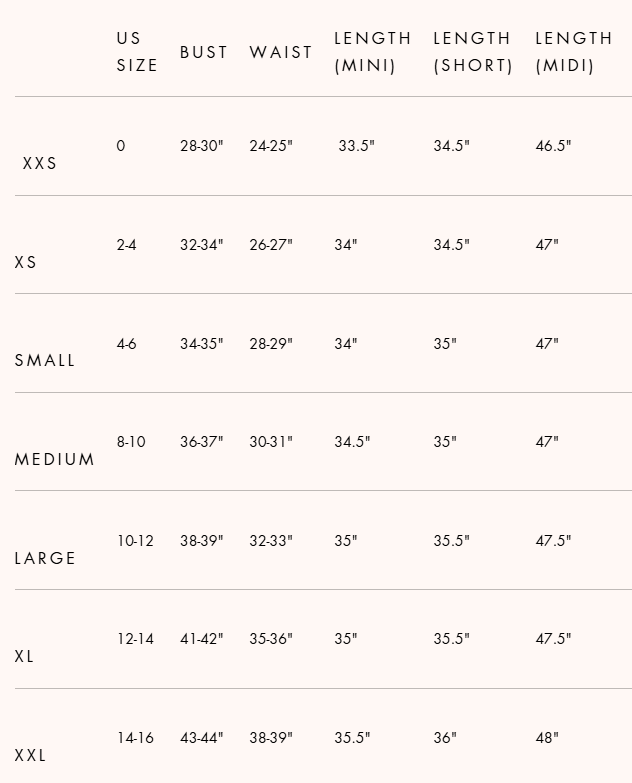Click the 41-42" bust value for XL
632x783 pixels.
(202, 639)
